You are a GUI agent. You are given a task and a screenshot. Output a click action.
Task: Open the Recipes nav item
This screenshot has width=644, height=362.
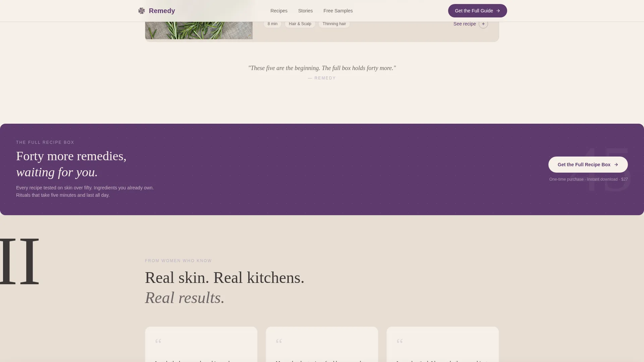click(279, 11)
